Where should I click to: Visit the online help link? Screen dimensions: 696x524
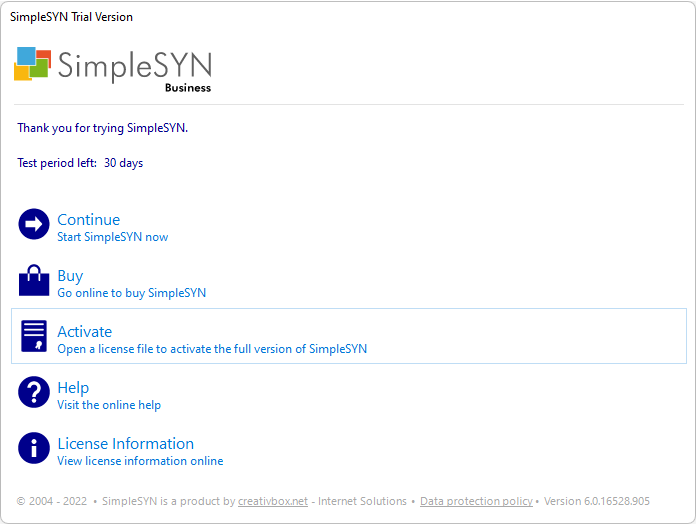[109, 405]
